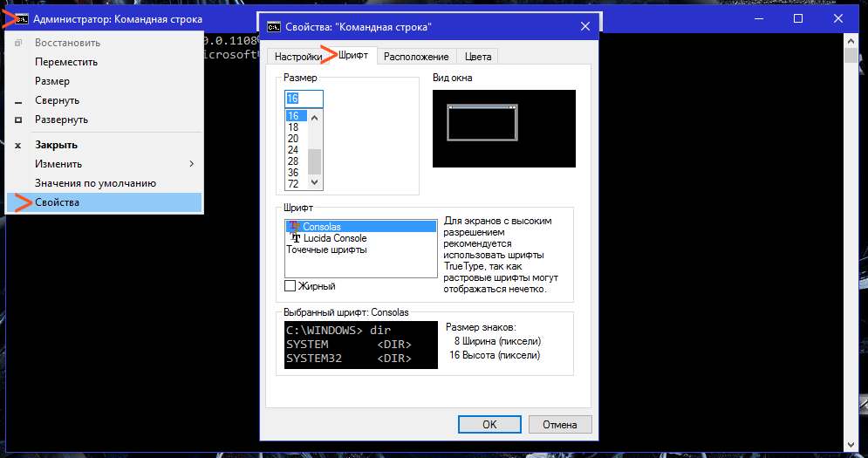868x458 pixels.
Task: Click the Отмена button
Action: click(560, 425)
